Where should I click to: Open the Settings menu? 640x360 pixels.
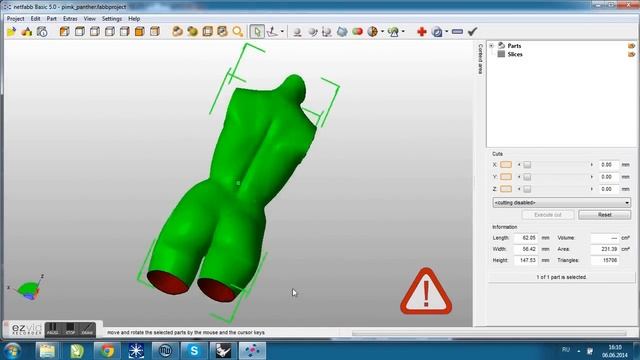112,19
